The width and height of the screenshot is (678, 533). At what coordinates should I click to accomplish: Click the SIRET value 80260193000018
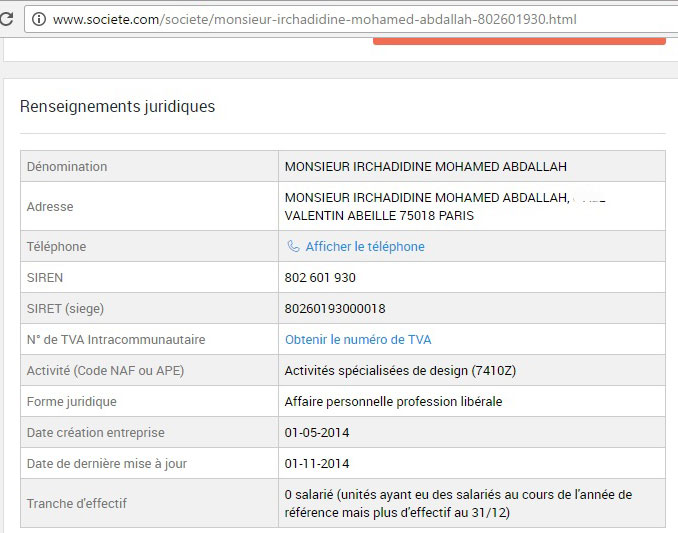click(x=335, y=309)
